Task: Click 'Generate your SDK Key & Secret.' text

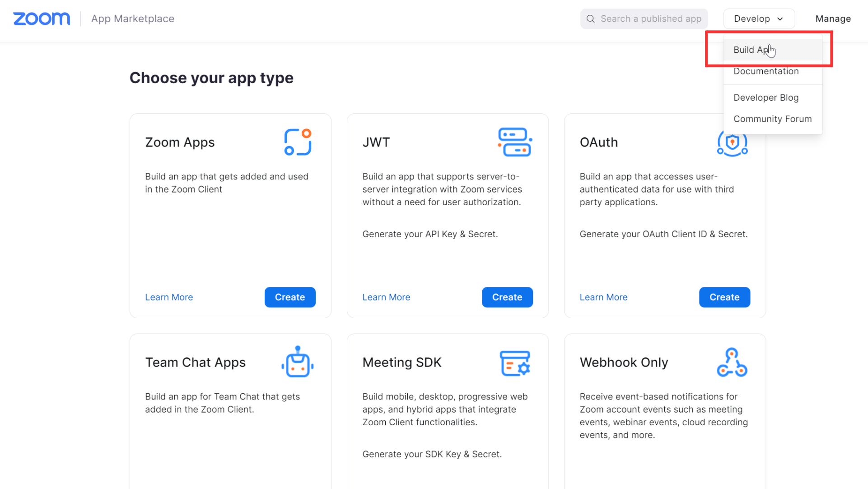Action: 432,454
